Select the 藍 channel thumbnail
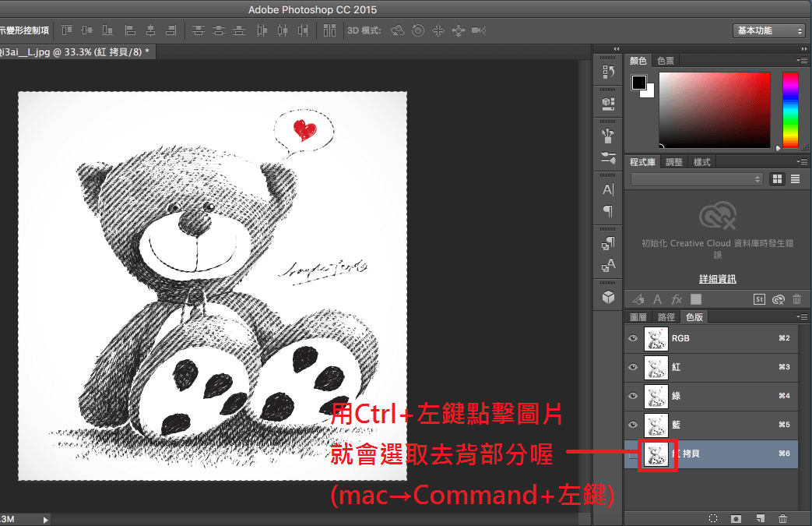 click(656, 425)
